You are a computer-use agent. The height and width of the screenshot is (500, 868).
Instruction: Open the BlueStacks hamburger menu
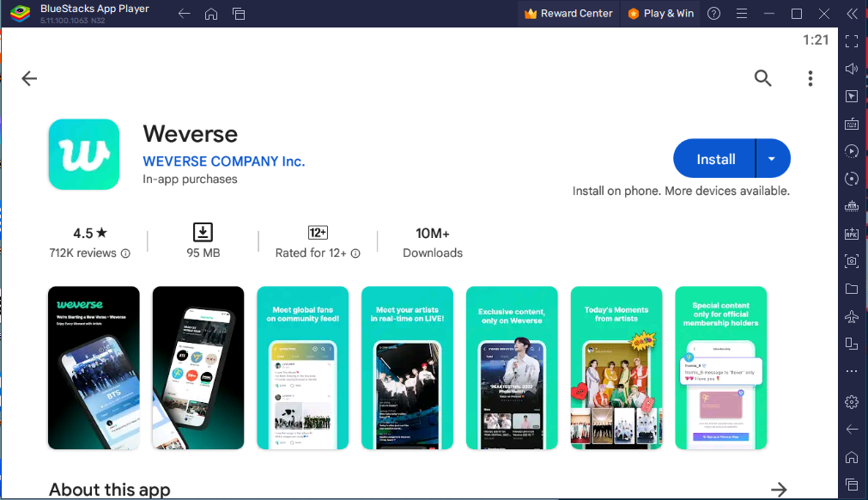tap(742, 13)
